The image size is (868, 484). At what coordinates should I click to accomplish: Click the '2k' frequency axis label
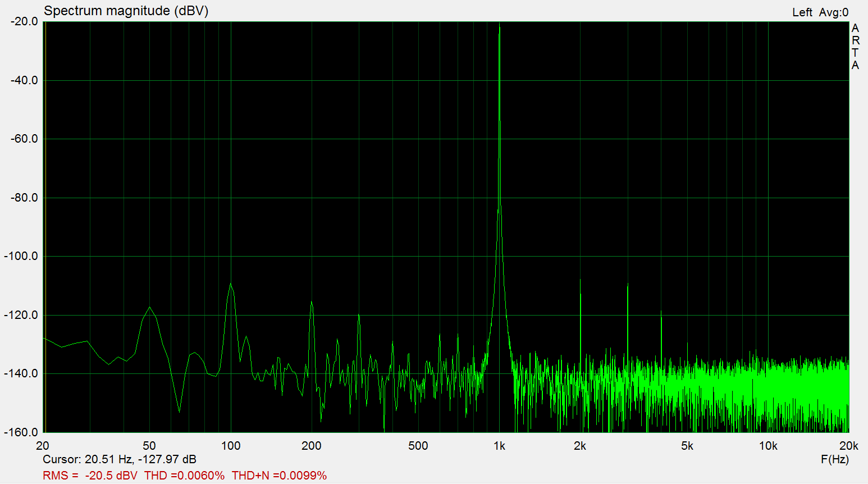click(580, 446)
